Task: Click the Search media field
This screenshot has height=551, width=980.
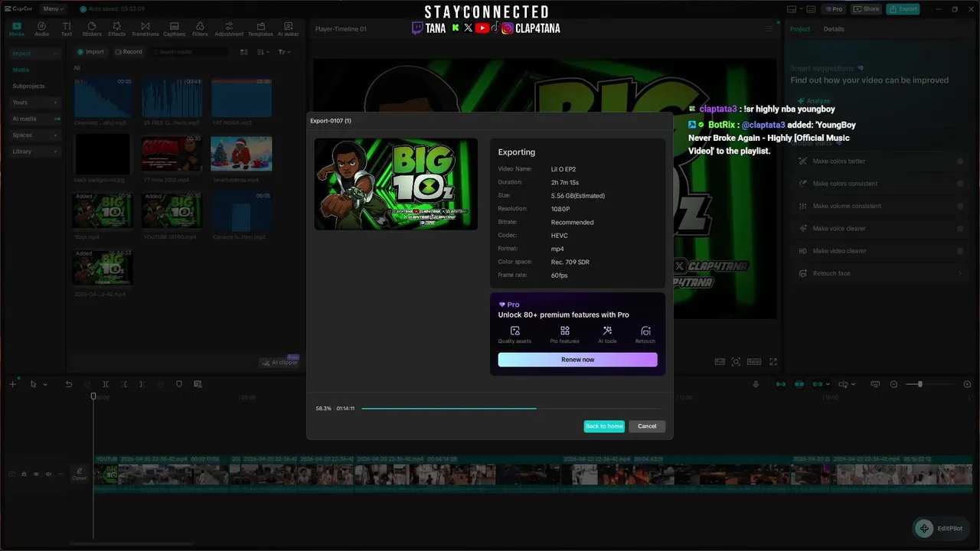Action: pyautogui.click(x=189, y=52)
